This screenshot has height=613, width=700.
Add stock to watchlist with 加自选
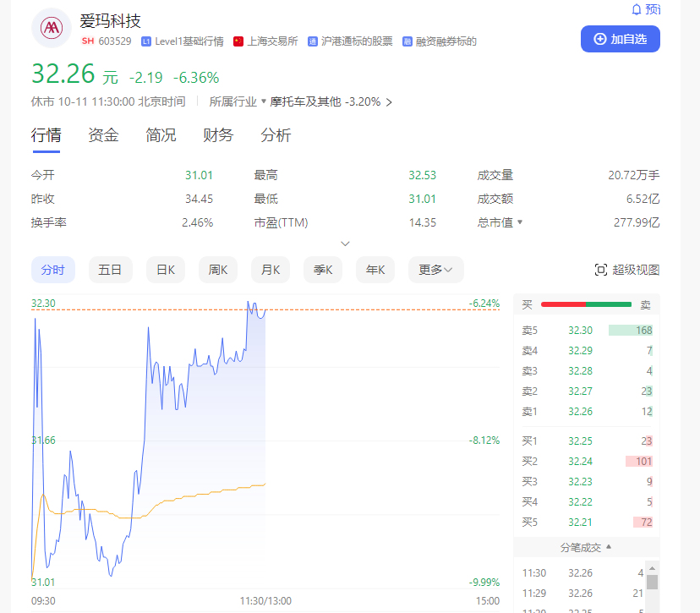coord(620,39)
